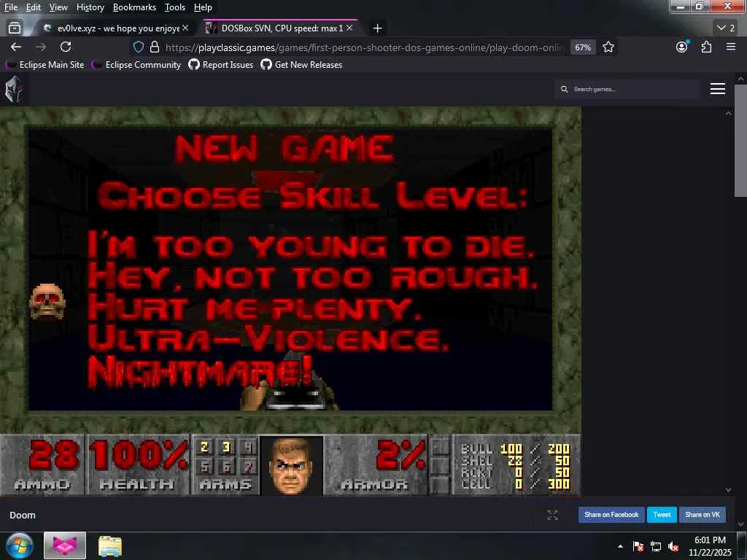Click the Doomguy face in status bar

(x=291, y=465)
